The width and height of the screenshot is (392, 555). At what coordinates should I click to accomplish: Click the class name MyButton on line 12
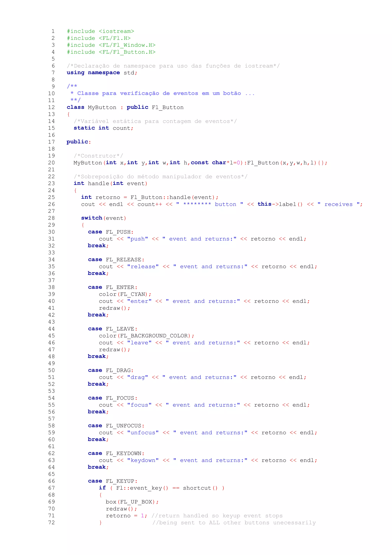pyautogui.click(x=102, y=107)
